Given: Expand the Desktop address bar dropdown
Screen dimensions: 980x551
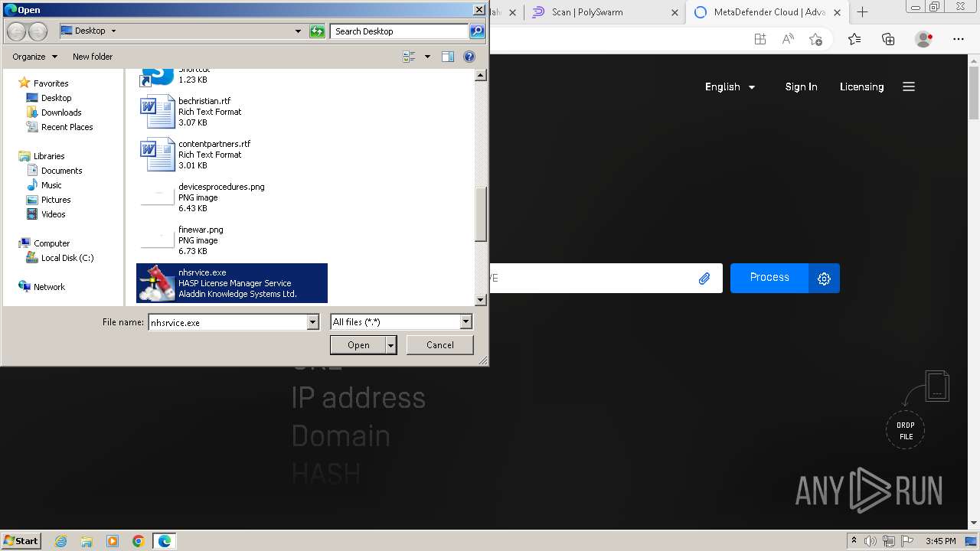Looking at the screenshot, I should 113,31.
